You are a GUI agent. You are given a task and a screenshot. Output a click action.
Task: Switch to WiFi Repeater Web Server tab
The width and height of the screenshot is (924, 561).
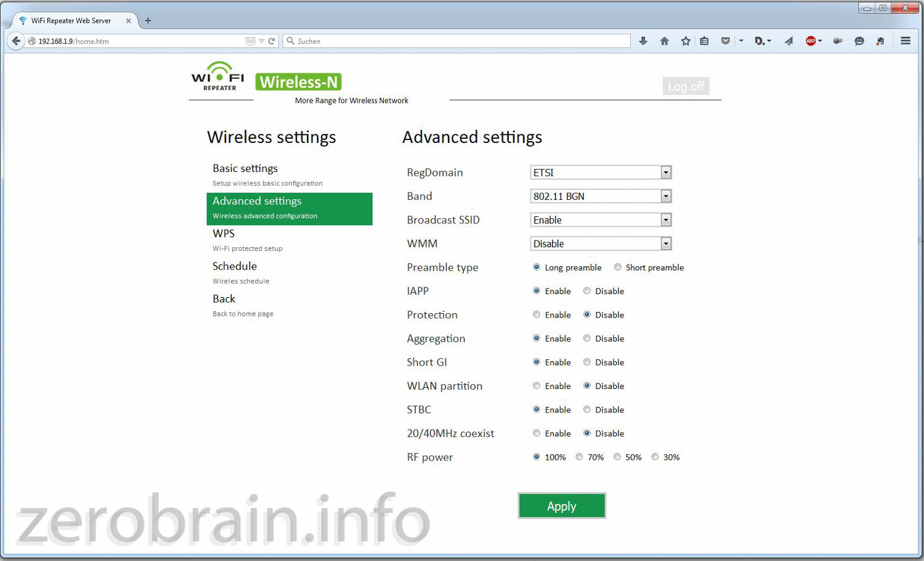(74, 20)
